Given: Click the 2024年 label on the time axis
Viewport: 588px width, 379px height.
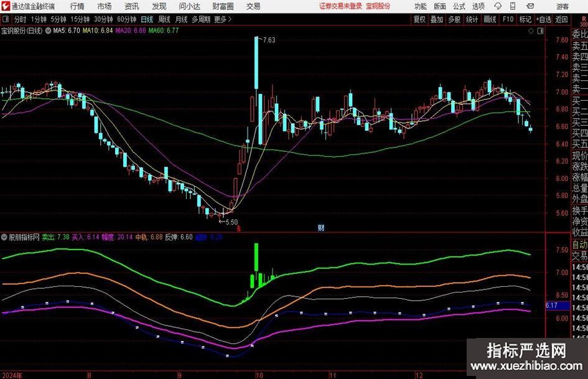Looking at the screenshot, I should (x=12, y=375).
